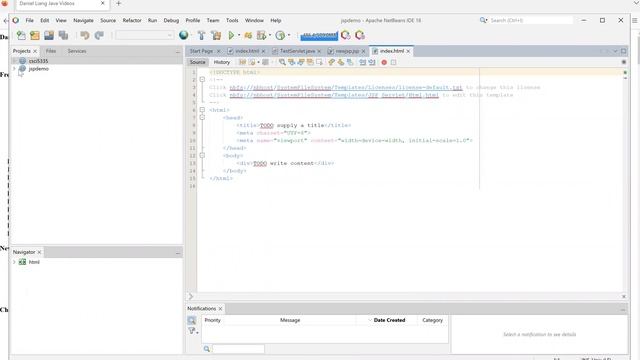
Task: Click the Save All toolbar icon
Action: (63, 36)
